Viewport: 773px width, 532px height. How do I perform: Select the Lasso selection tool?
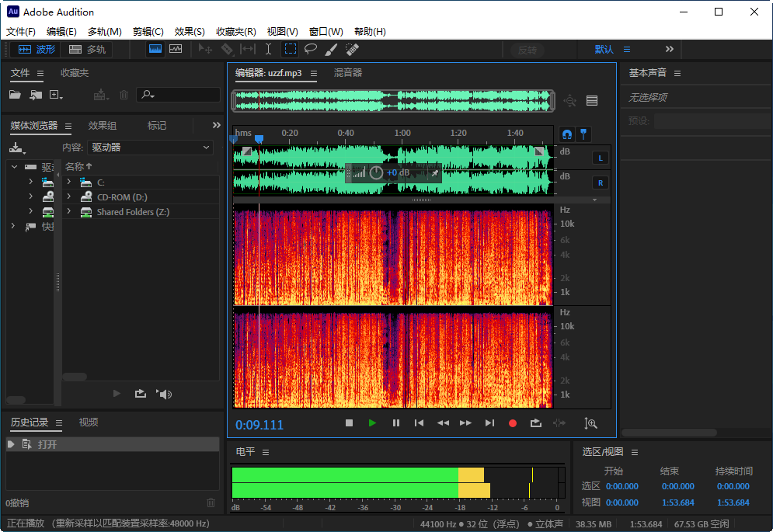(x=311, y=48)
